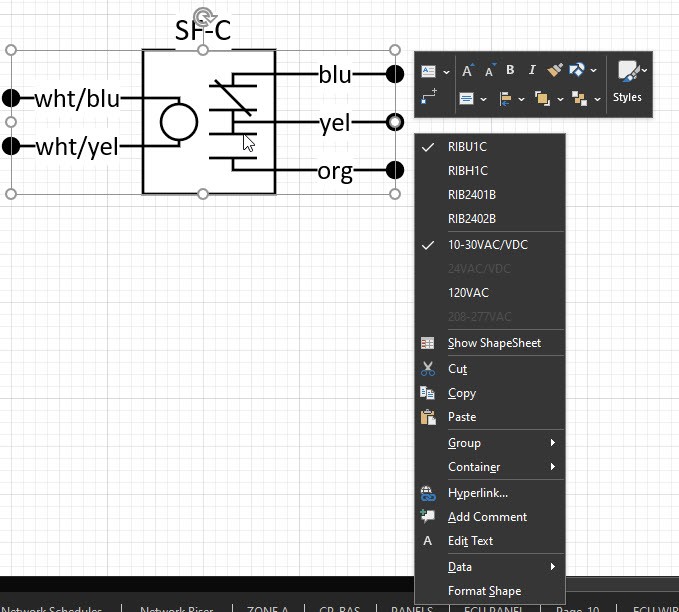This screenshot has width=679, height=612.
Task: Choose the 120VAC coil voltage option
Action: [x=468, y=293]
